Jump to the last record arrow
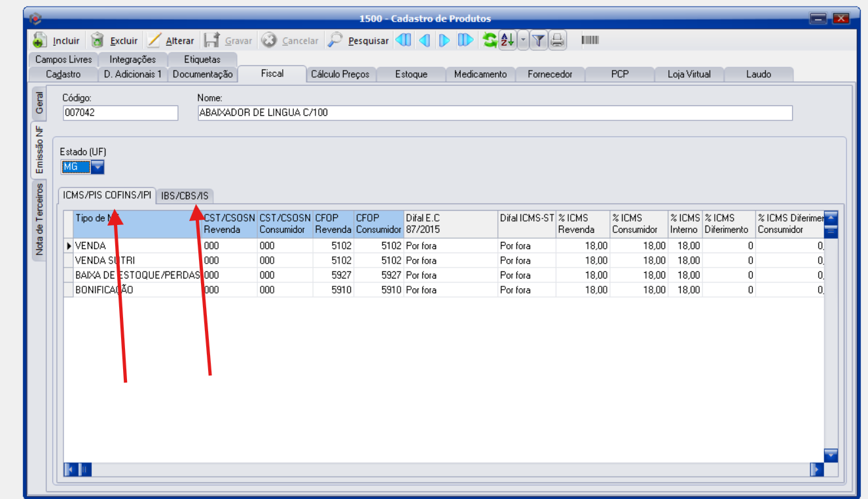 coord(465,41)
